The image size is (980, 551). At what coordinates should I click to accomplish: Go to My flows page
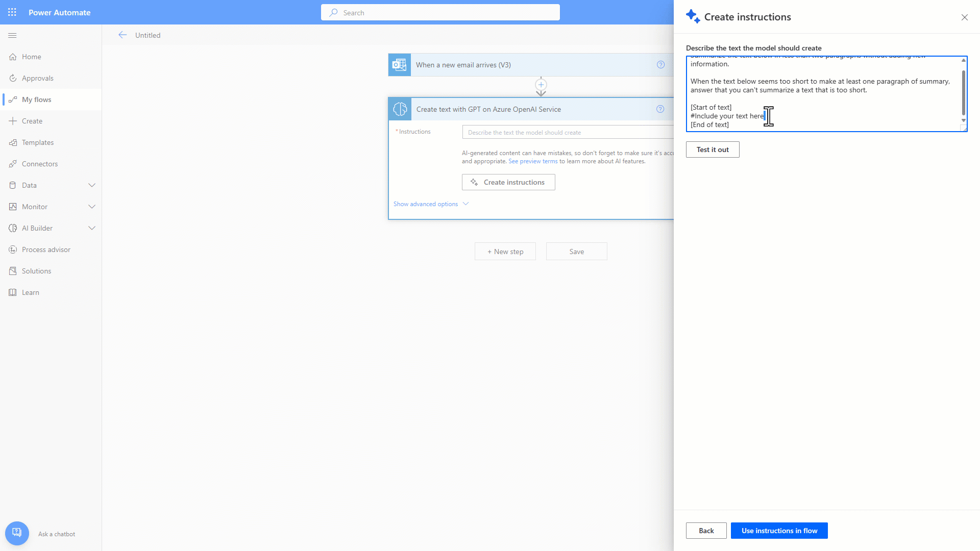(36, 99)
